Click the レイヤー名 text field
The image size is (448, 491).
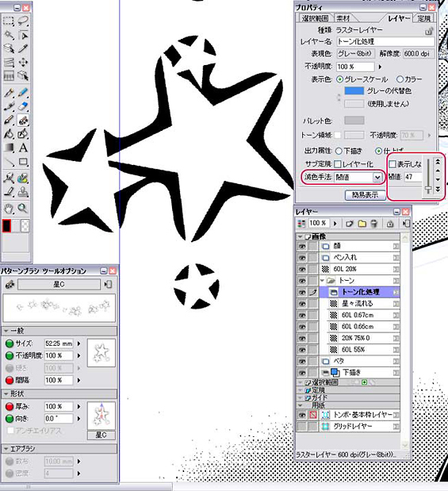pos(385,41)
